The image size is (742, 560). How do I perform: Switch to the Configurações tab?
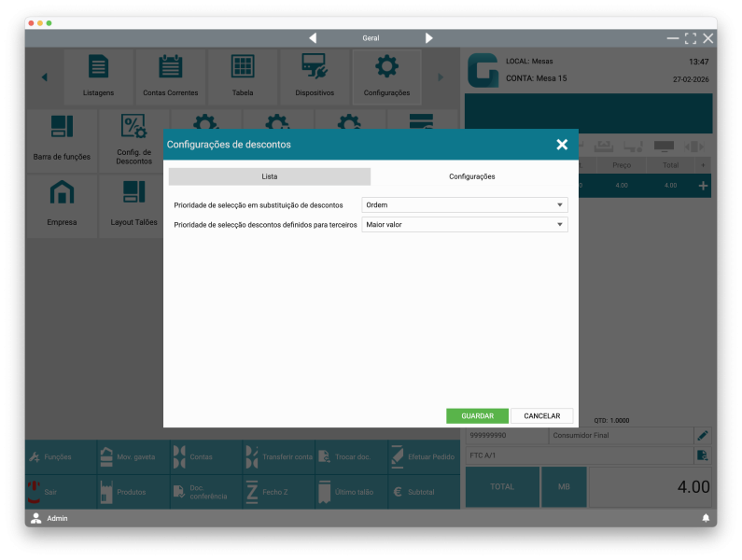click(471, 176)
